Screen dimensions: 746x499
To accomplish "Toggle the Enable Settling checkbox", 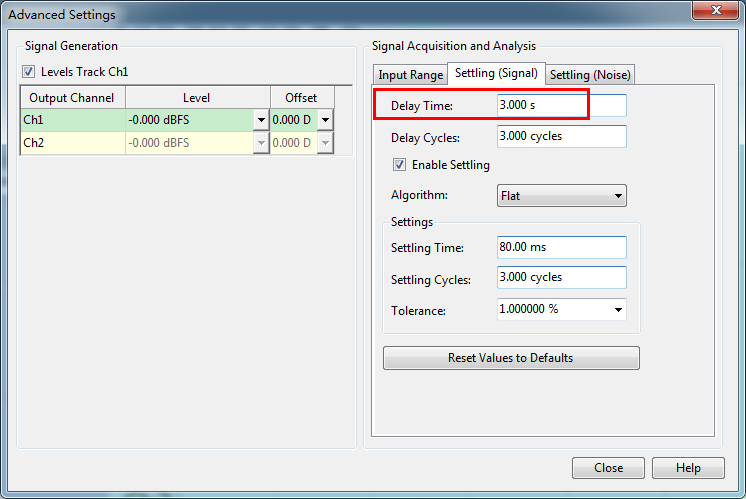I will click(x=399, y=165).
